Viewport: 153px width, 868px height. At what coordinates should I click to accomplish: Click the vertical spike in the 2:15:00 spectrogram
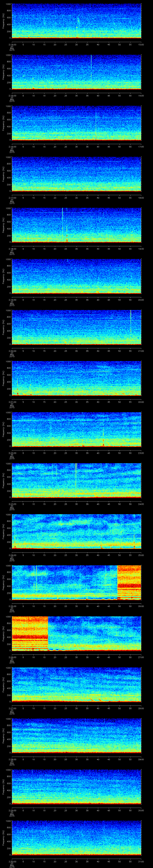click(91, 67)
